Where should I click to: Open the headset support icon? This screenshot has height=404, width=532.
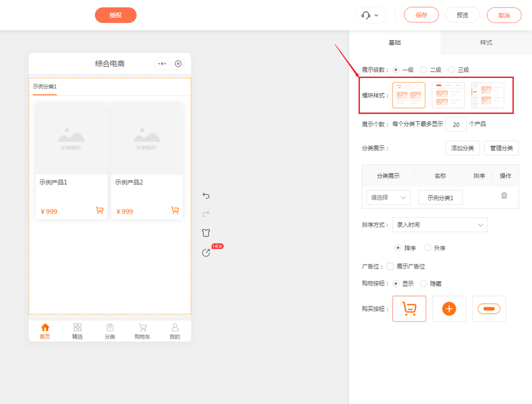pyautogui.click(x=366, y=15)
